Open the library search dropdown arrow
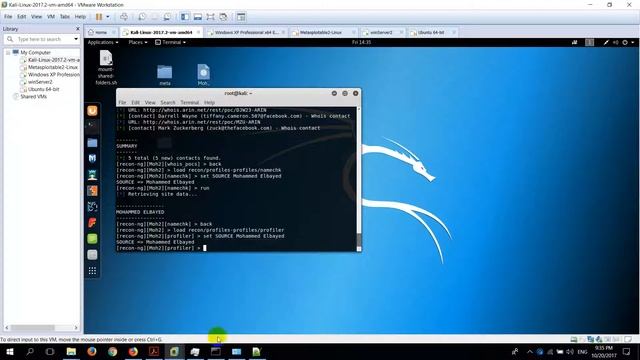 pos(76,39)
